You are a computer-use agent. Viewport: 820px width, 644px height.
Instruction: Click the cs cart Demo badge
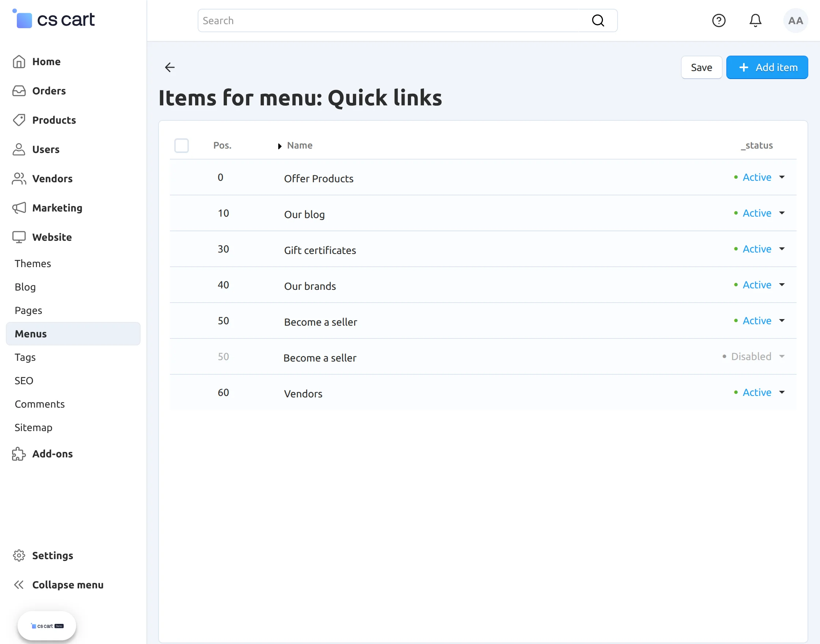(47, 626)
